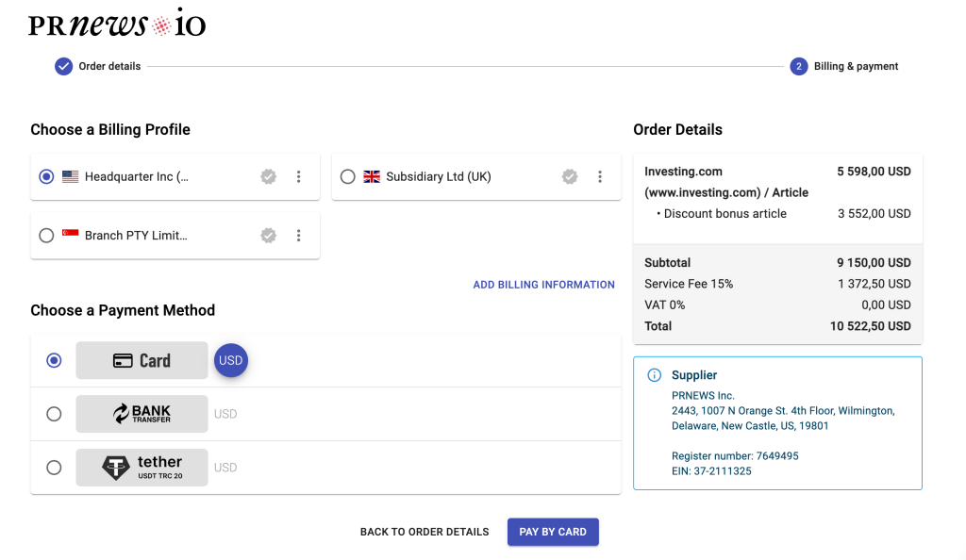Image resolution: width=966 pixels, height=560 pixels.
Task: Click the blue USD currency chip for Card
Action: pos(231,360)
